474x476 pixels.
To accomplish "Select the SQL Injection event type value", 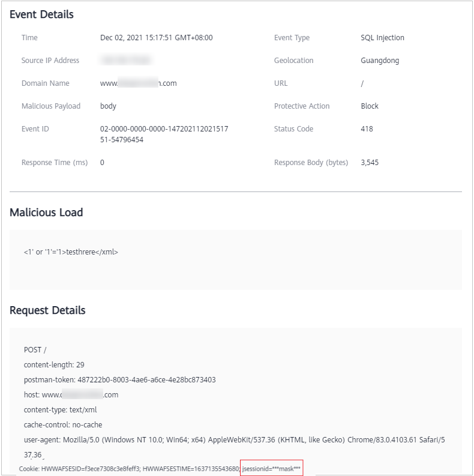I will point(382,38).
